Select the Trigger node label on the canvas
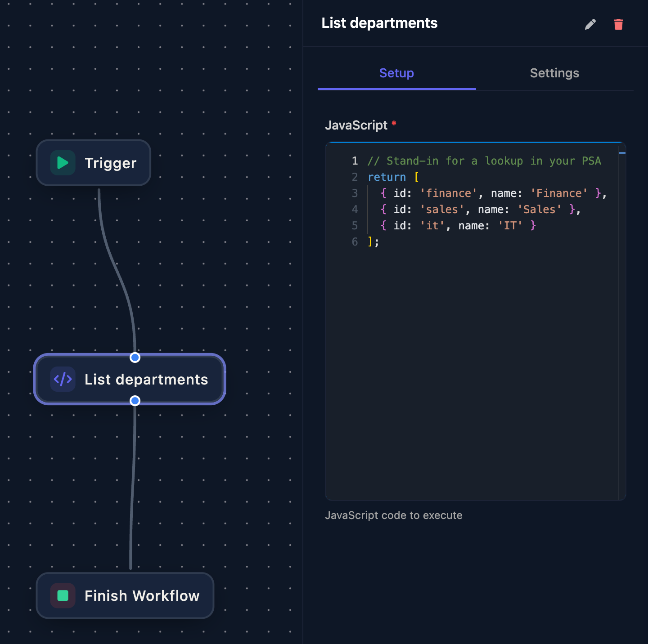The width and height of the screenshot is (648, 644). click(110, 163)
